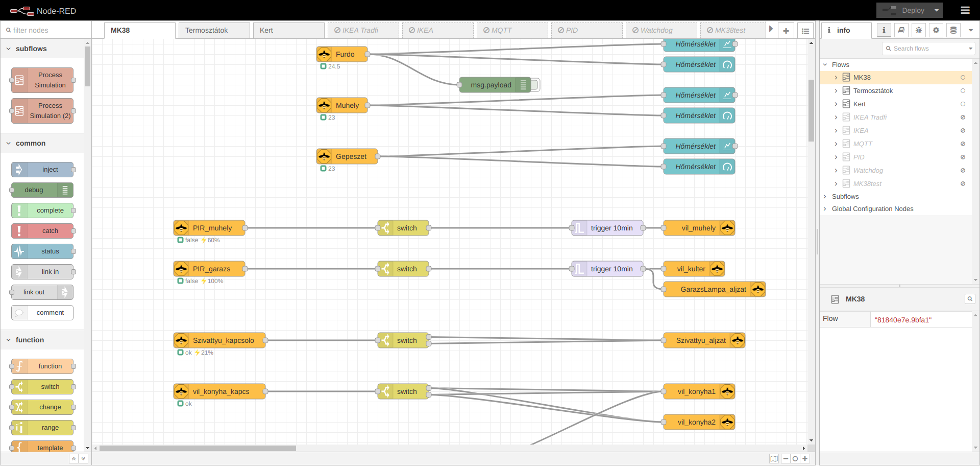Enable the PID flow in tree
Screen dimensions: 980x467
[x=963, y=157]
